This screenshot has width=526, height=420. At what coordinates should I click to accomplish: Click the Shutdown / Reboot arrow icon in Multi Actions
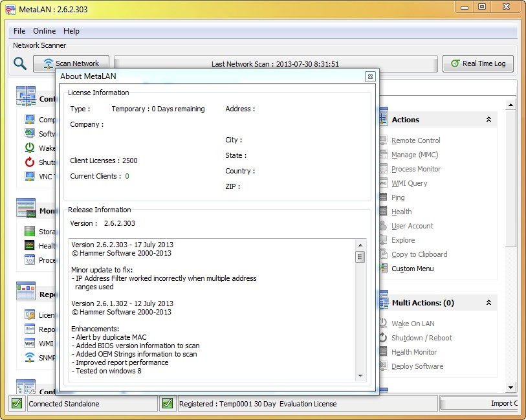(383, 337)
